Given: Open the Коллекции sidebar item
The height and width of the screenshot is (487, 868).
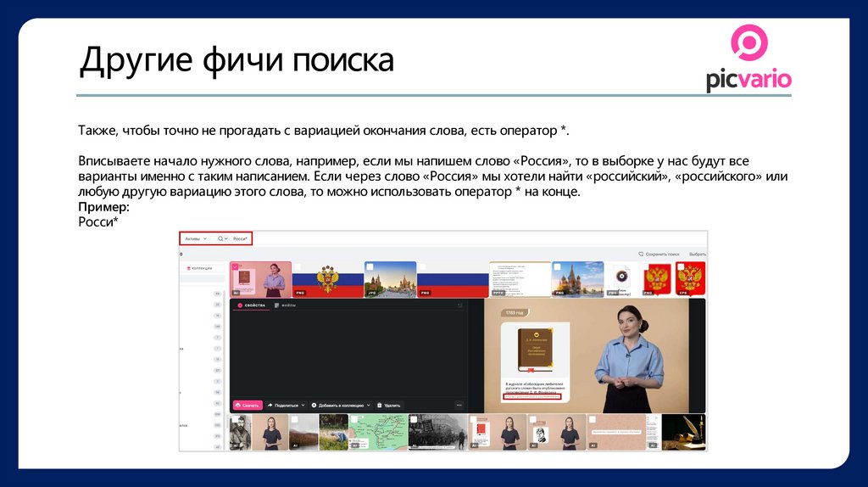Looking at the screenshot, I should 200,268.
